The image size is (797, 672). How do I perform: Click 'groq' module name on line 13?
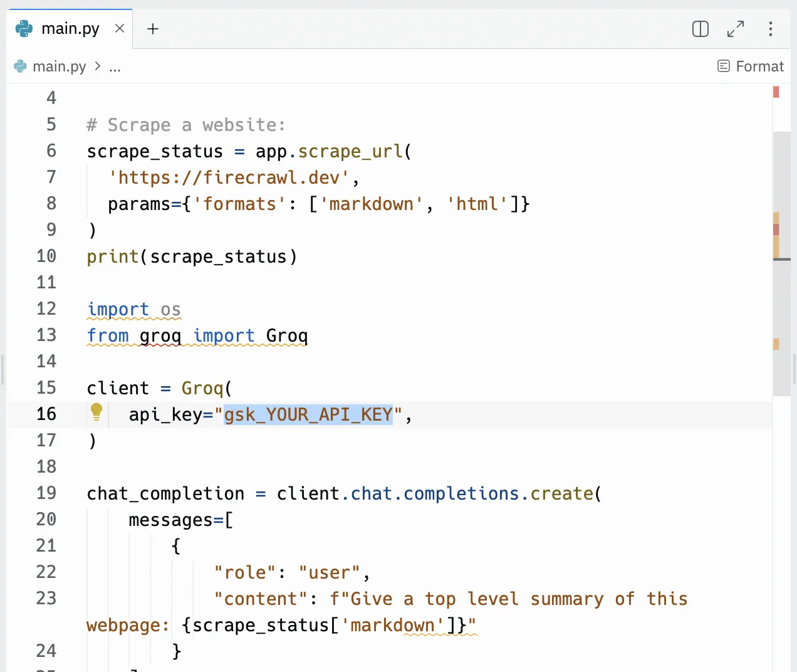click(x=160, y=335)
